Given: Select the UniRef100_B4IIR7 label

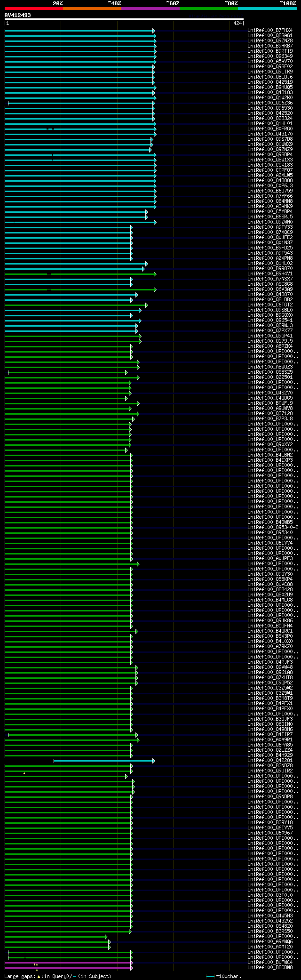Looking at the screenshot, I should point(270,734).
